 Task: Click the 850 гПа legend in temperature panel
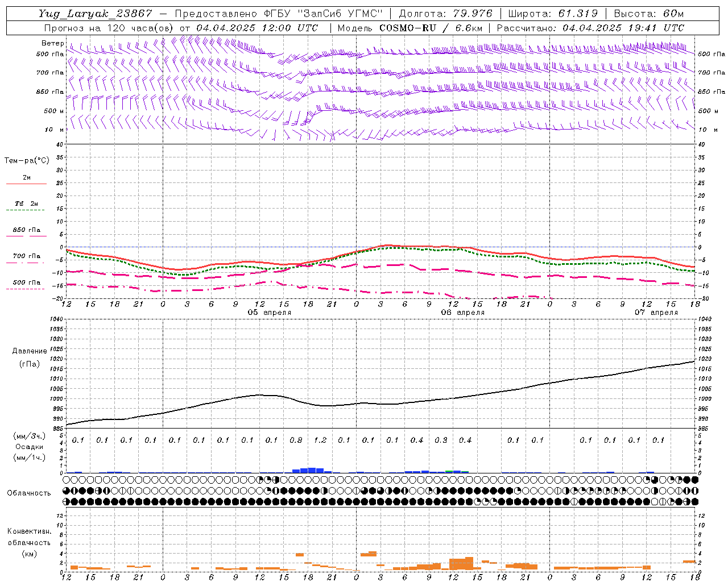tap(26, 230)
